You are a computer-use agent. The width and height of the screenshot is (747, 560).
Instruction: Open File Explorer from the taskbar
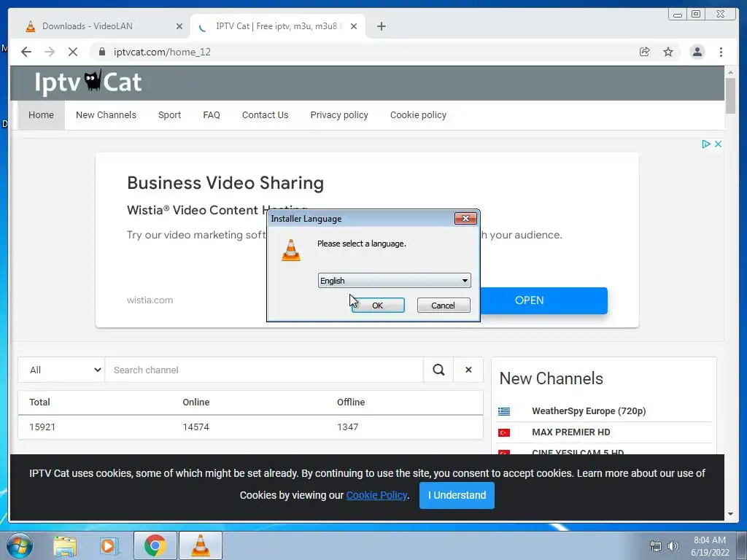click(x=65, y=545)
